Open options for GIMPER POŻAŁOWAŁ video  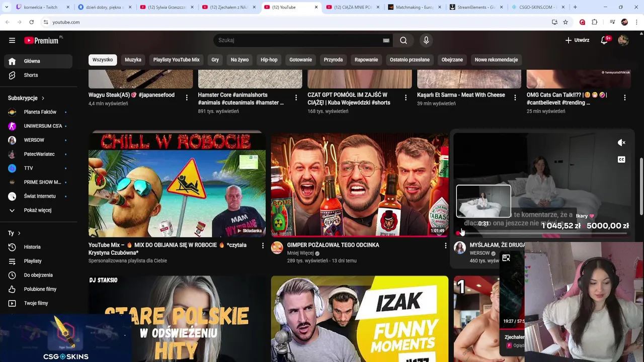click(x=445, y=245)
